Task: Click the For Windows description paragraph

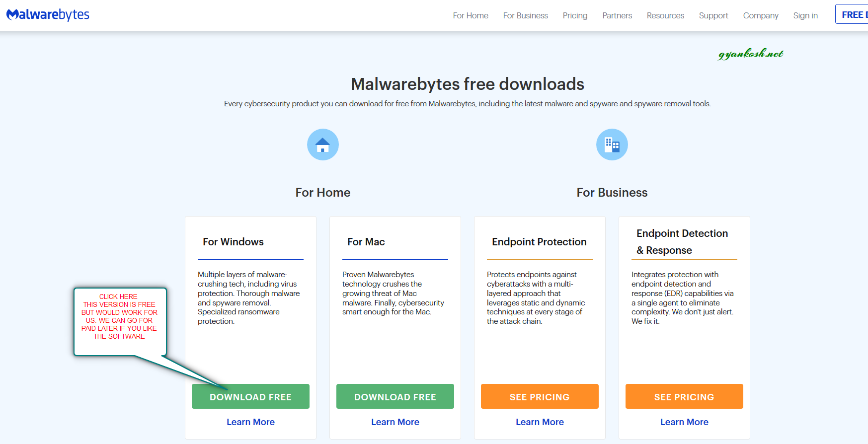Action: click(249, 298)
